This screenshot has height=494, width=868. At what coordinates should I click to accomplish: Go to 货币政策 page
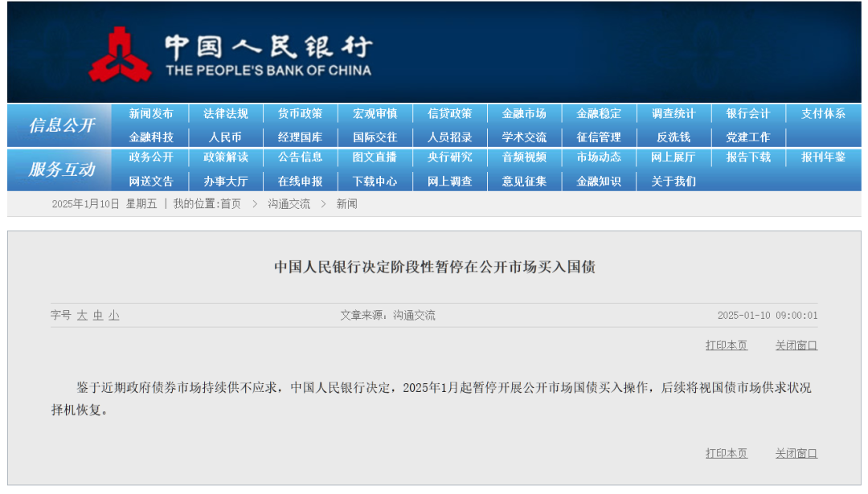(300, 113)
